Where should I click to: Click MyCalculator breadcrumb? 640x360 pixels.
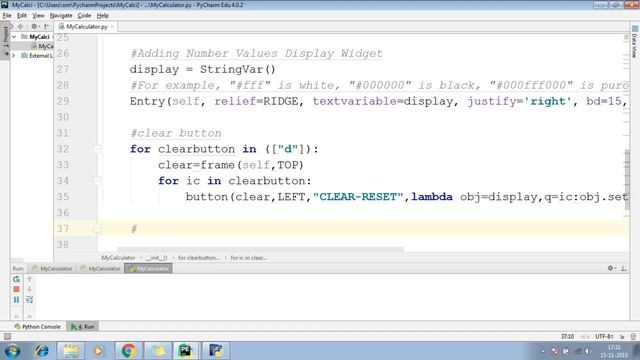click(118, 258)
